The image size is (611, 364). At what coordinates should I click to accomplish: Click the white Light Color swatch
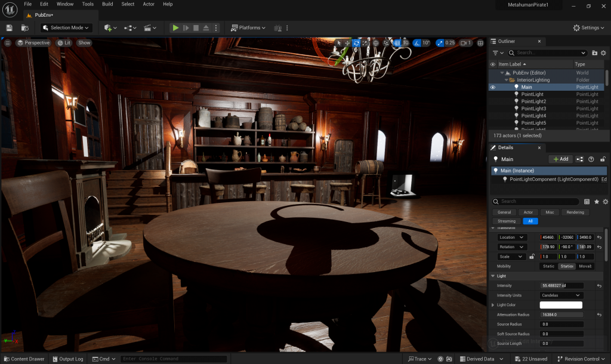[561, 305]
